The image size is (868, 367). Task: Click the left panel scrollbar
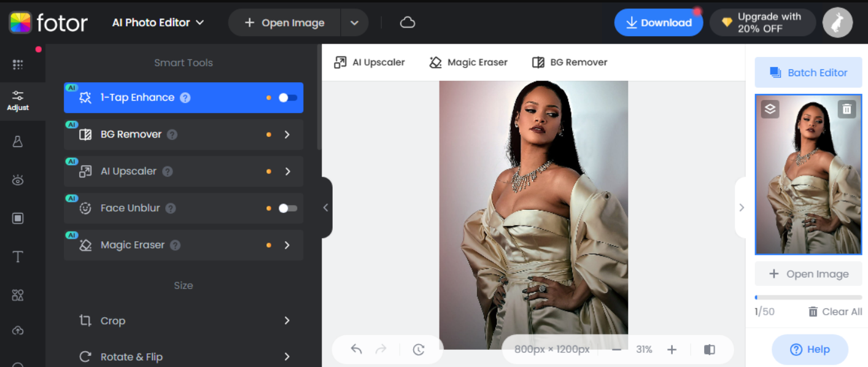point(319,97)
